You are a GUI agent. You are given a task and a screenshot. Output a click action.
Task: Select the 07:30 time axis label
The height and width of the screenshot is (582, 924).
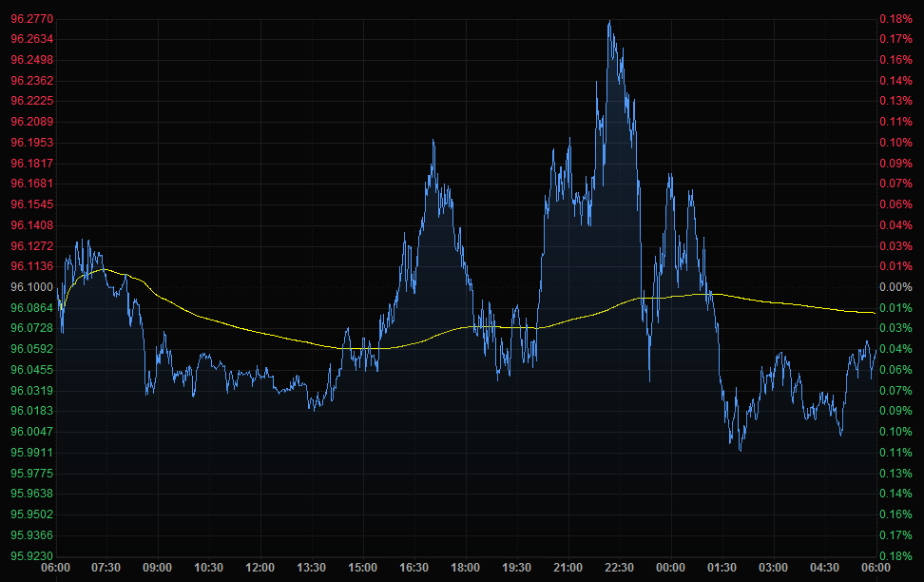(106, 568)
